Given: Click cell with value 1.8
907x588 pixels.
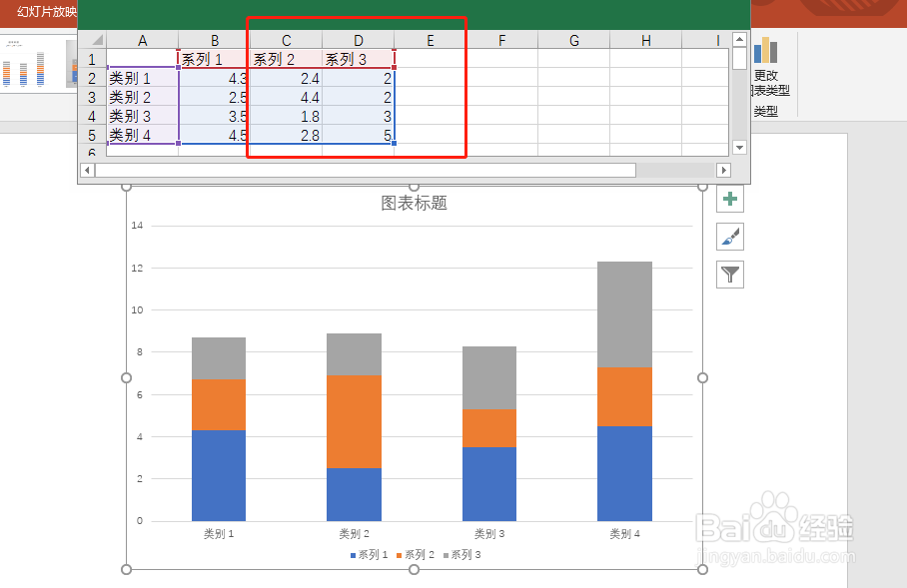Looking at the screenshot, I should [287, 116].
